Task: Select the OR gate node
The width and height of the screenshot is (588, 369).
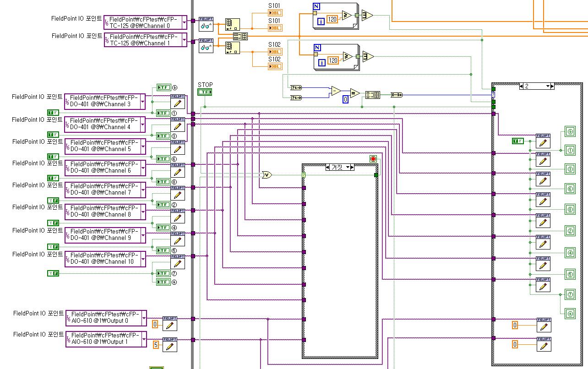Action: (x=267, y=174)
